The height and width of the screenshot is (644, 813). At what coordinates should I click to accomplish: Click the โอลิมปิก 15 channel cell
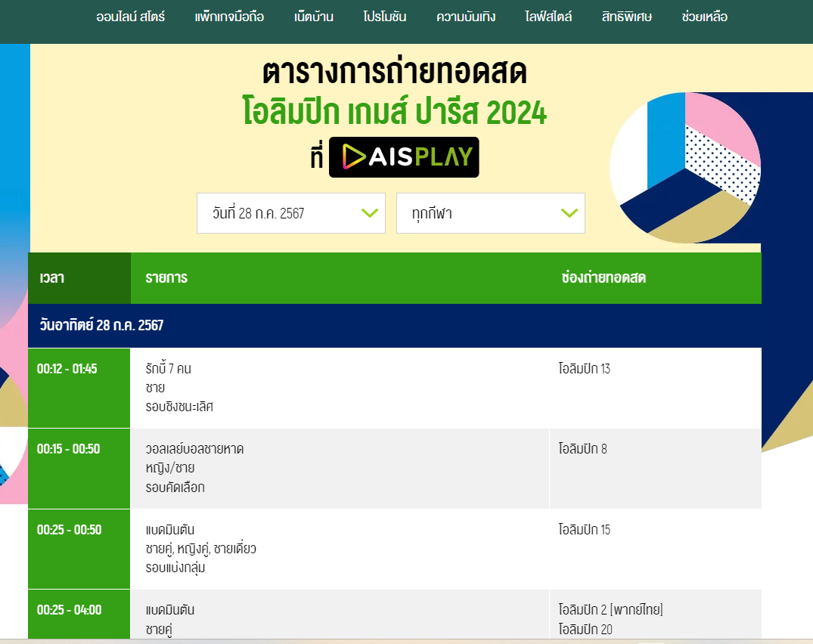point(656,550)
